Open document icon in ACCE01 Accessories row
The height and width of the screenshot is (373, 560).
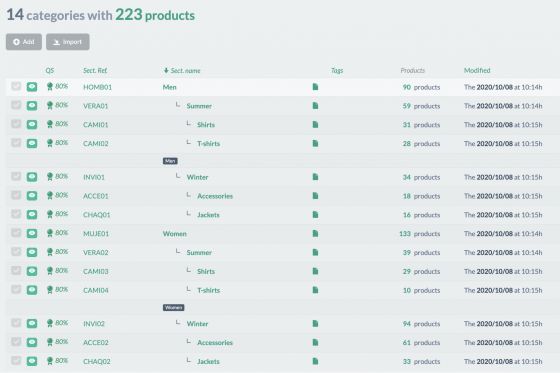point(315,196)
